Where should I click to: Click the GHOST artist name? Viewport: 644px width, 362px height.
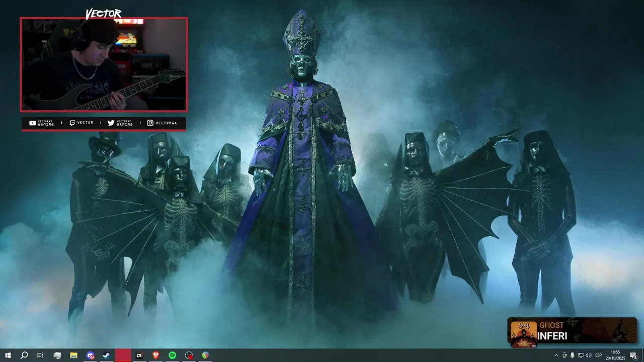tap(551, 325)
